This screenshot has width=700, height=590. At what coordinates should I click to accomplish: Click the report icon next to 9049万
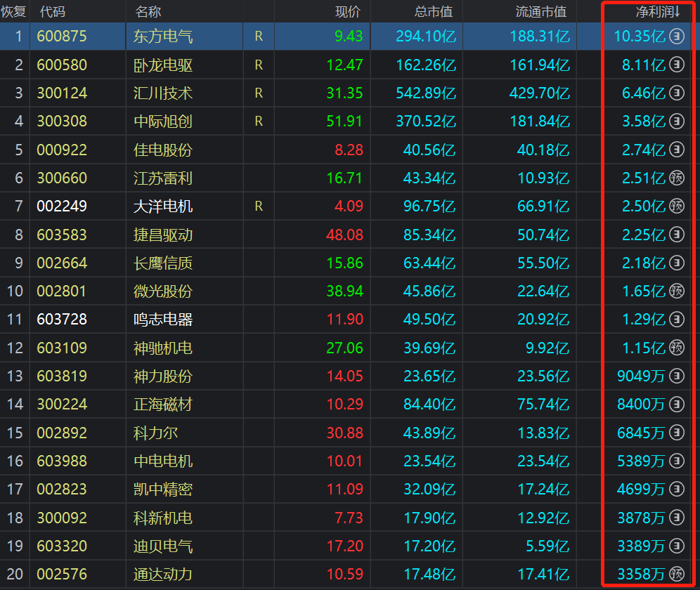(x=677, y=376)
